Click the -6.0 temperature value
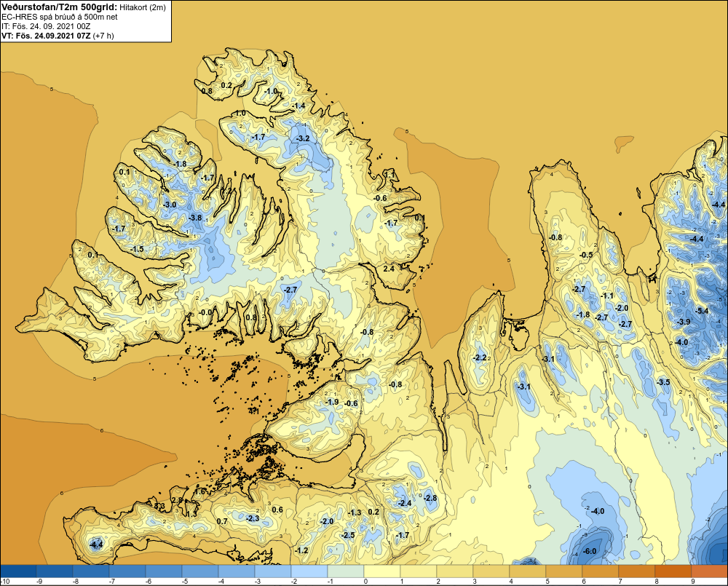Screen dimensions: 728x586 point(589,551)
